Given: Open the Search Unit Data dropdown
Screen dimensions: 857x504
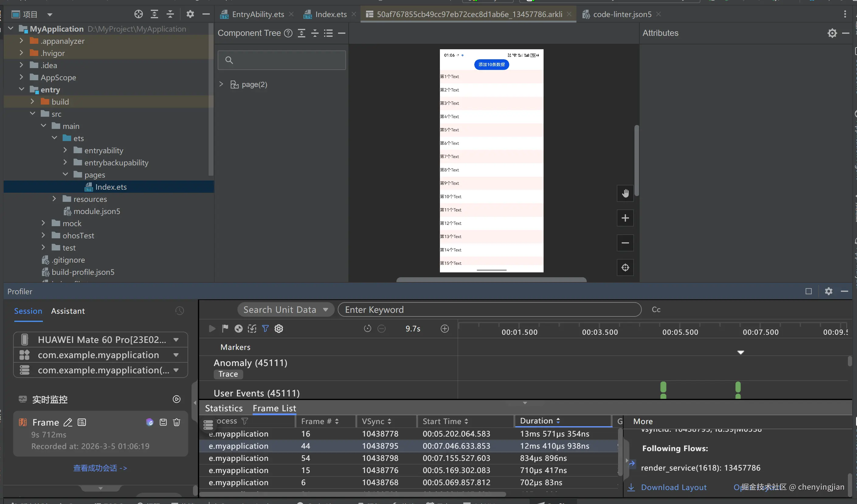Looking at the screenshot, I should click(286, 309).
